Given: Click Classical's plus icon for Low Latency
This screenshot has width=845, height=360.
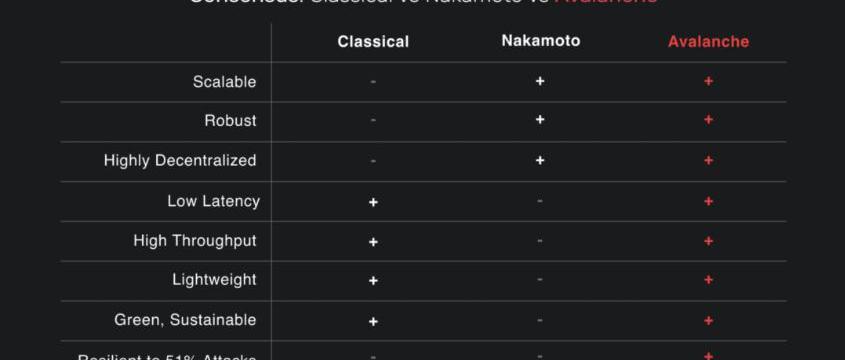Looking at the screenshot, I should click(x=373, y=202).
